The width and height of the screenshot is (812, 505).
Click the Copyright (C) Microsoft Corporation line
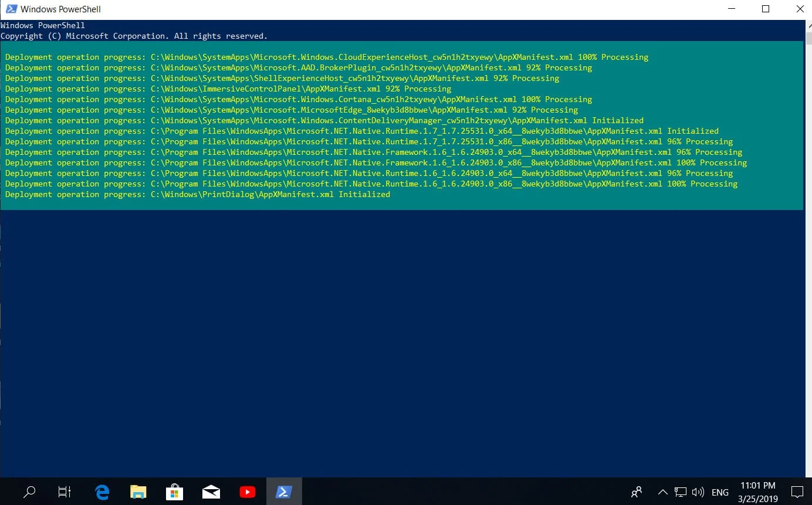[134, 36]
